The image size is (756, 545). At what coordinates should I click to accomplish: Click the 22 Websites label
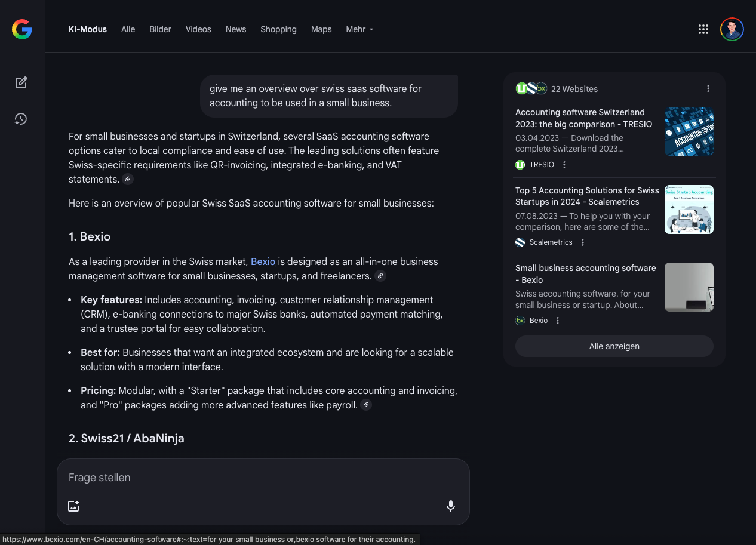click(x=574, y=89)
